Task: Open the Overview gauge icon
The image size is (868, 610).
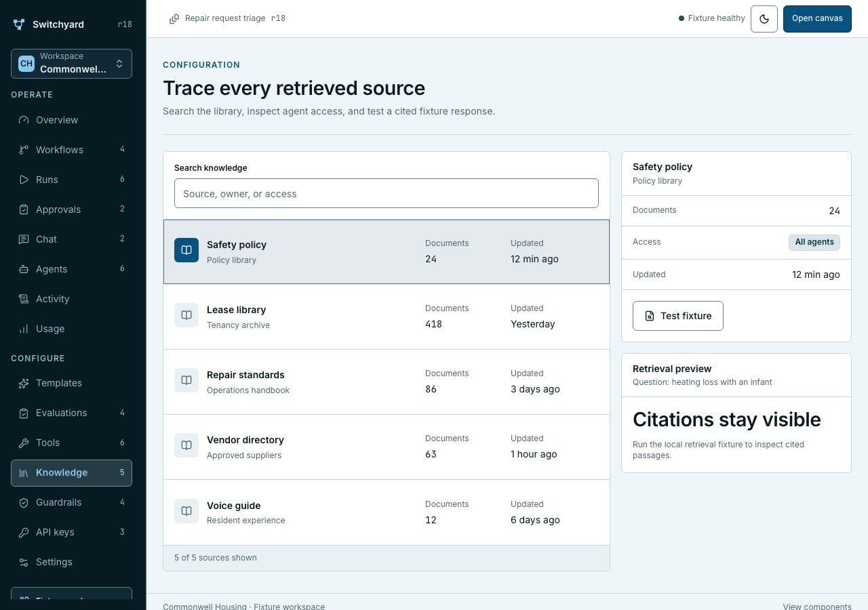Action: tap(24, 120)
